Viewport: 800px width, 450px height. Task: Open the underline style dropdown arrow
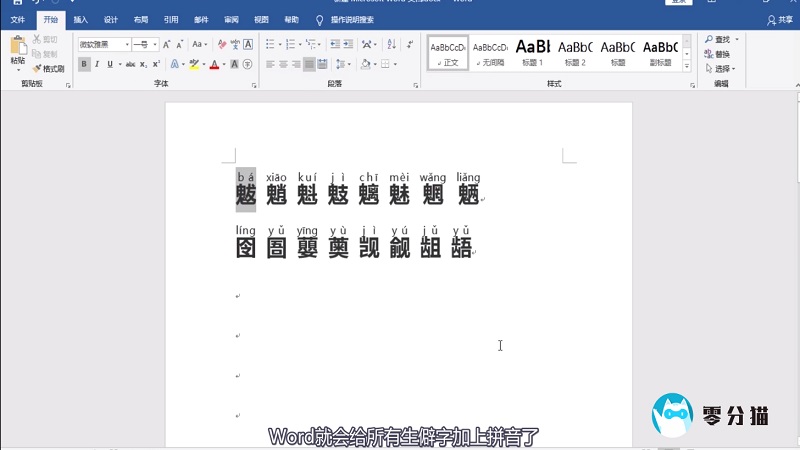coord(120,64)
